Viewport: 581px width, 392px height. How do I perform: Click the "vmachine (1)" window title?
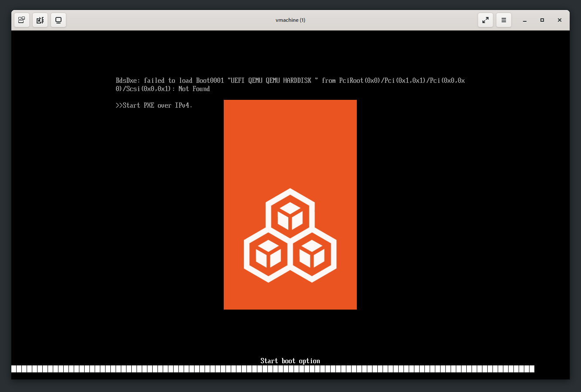click(x=290, y=20)
